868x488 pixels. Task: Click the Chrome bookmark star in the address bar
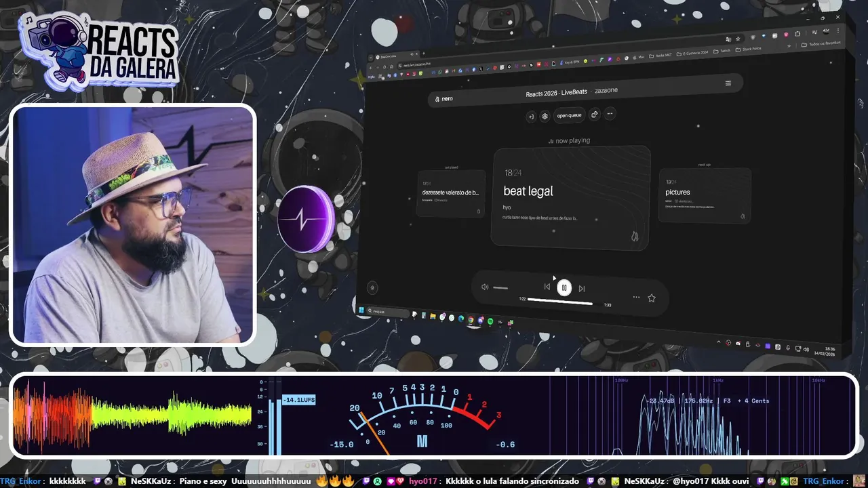(738, 39)
